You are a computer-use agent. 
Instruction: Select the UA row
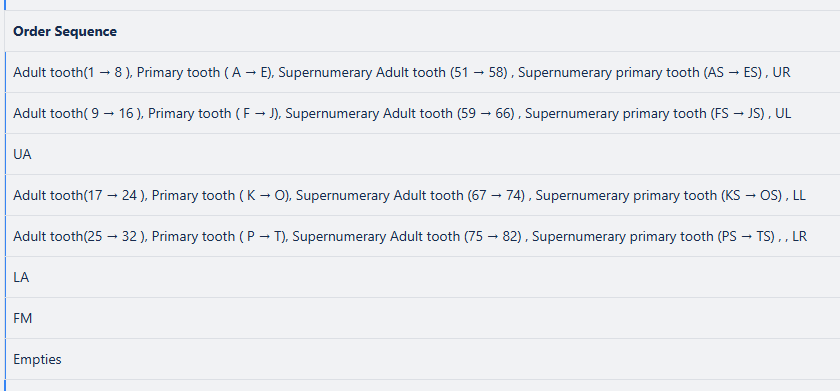422,154
